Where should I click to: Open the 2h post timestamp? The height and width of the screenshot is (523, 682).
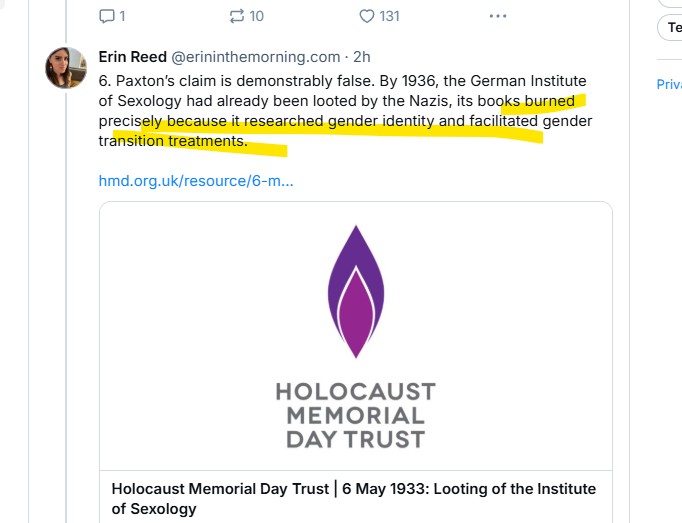361,57
